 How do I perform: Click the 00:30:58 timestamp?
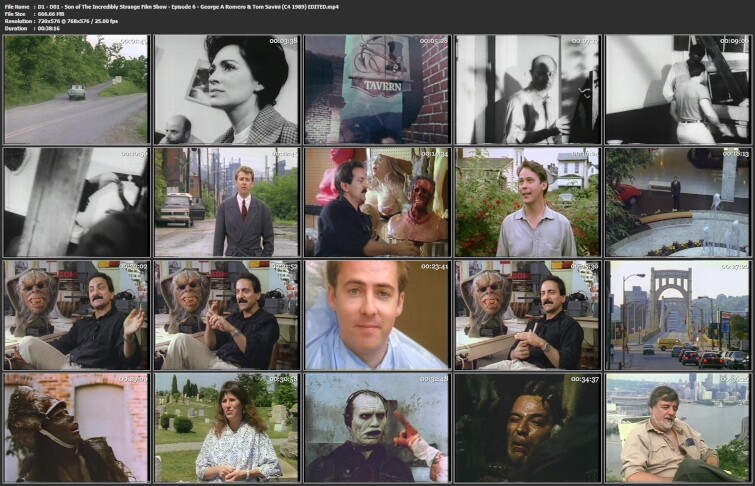pos(283,380)
